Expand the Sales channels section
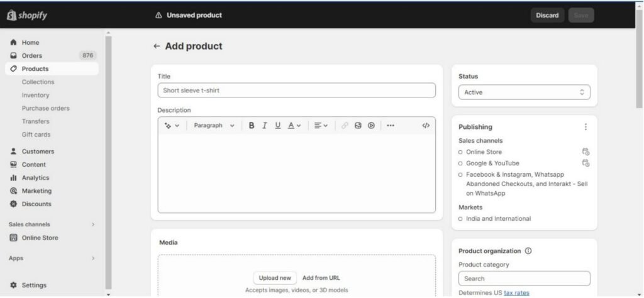644x298 pixels. (x=93, y=224)
